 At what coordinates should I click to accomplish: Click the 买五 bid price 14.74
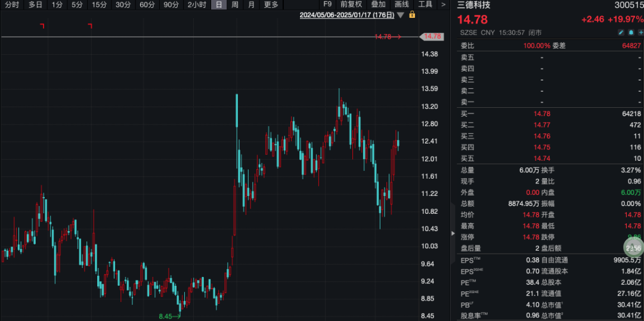click(541, 158)
